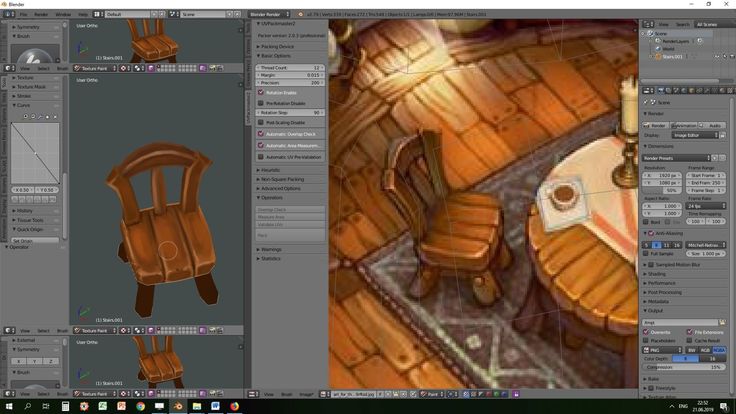This screenshot has height=414, width=736.
Task: Click the editor type icon in top info bar
Action: [8, 15]
